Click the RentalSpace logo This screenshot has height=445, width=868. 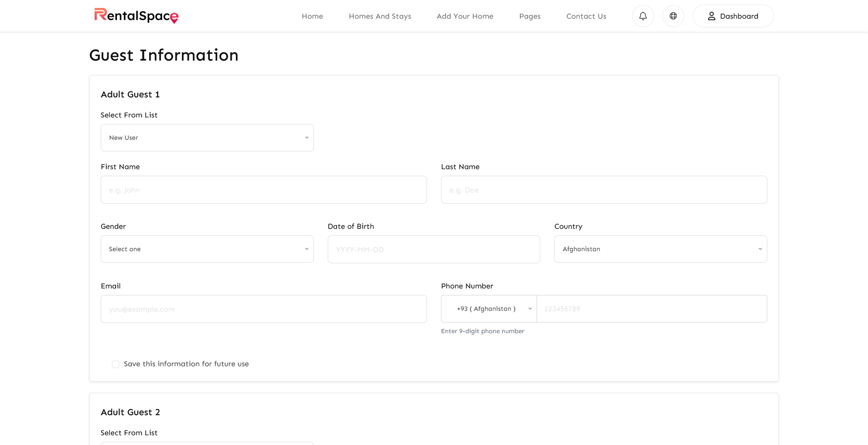[x=136, y=16]
